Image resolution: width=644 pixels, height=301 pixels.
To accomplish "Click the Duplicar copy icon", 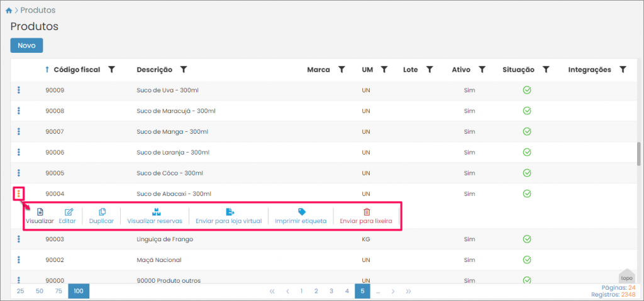I will 102,212.
